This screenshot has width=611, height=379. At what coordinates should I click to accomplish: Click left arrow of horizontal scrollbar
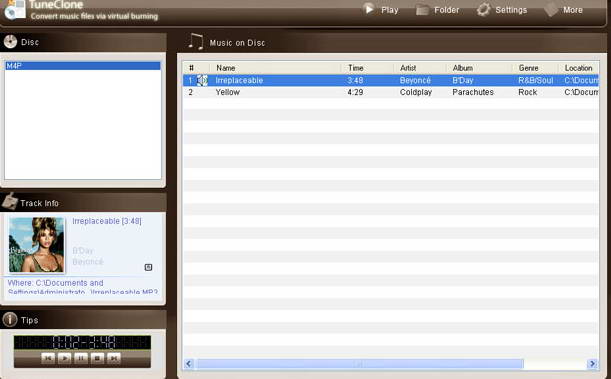(189, 364)
